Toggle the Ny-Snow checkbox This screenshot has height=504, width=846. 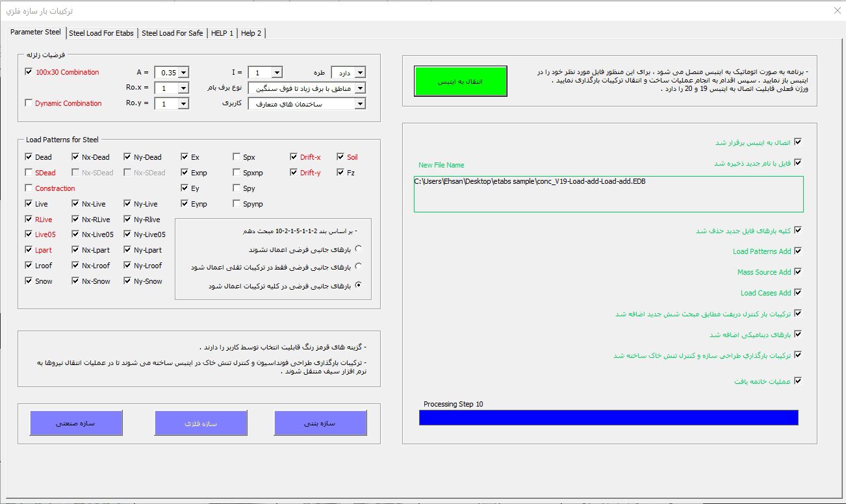point(127,281)
